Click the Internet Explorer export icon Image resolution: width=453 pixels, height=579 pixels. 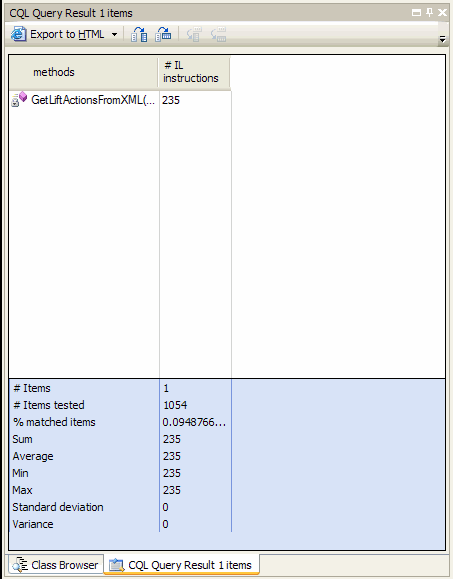[x=18, y=34]
